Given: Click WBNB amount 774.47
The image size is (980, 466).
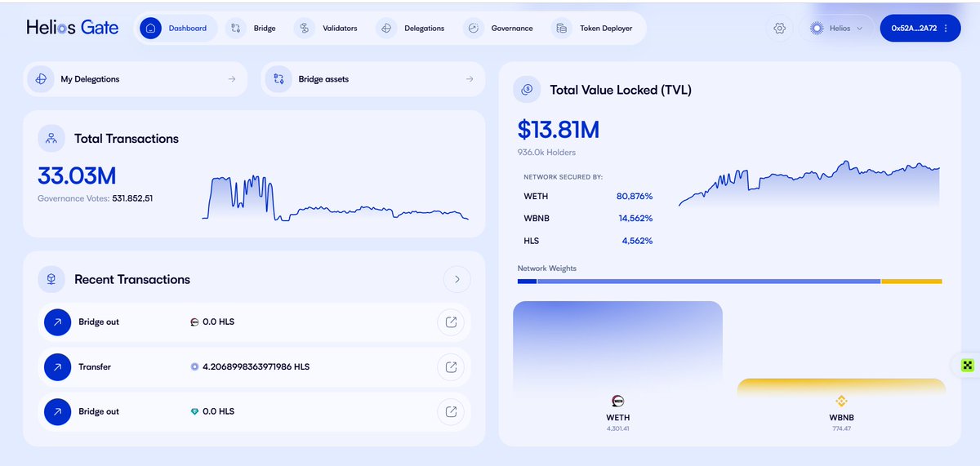Looking at the screenshot, I should tap(841, 428).
